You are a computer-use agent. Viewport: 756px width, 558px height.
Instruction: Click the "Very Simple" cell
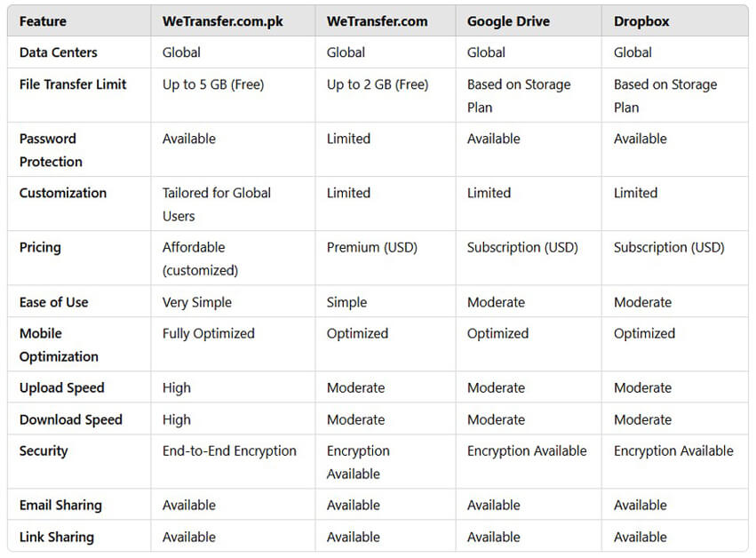(197, 302)
